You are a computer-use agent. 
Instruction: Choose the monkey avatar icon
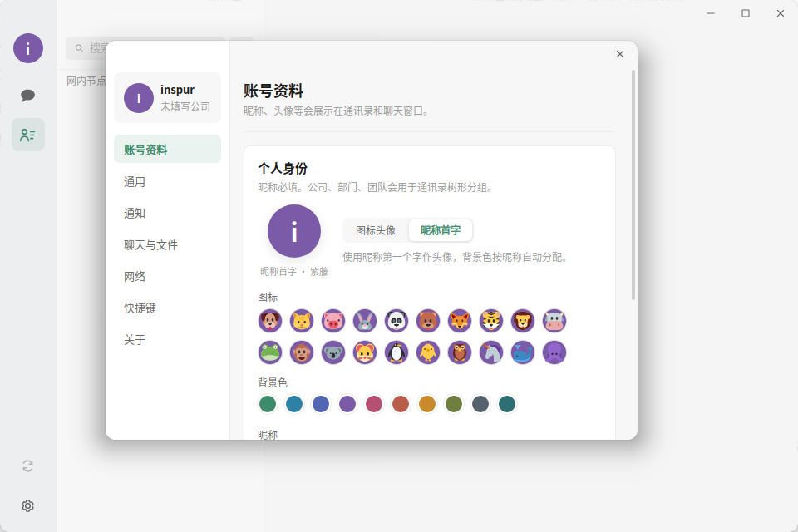click(x=301, y=352)
